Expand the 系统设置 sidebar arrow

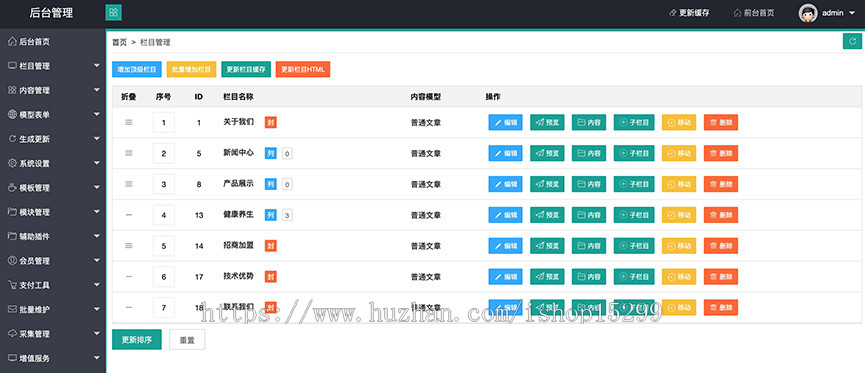(x=97, y=163)
